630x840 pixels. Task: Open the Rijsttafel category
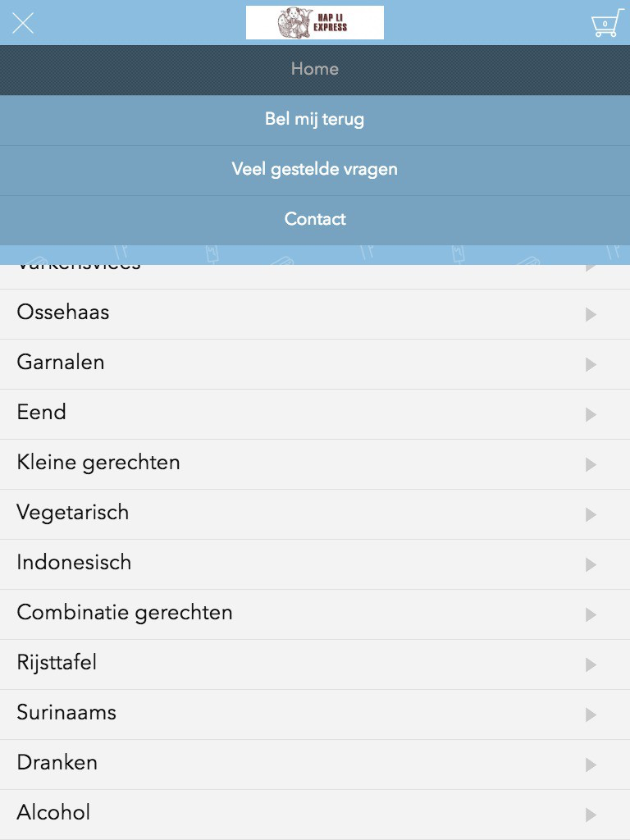click(x=315, y=664)
